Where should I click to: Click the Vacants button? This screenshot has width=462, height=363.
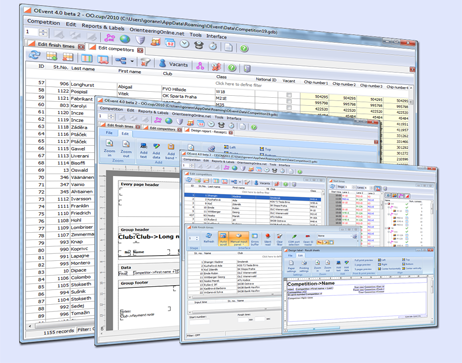[x=173, y=64]
